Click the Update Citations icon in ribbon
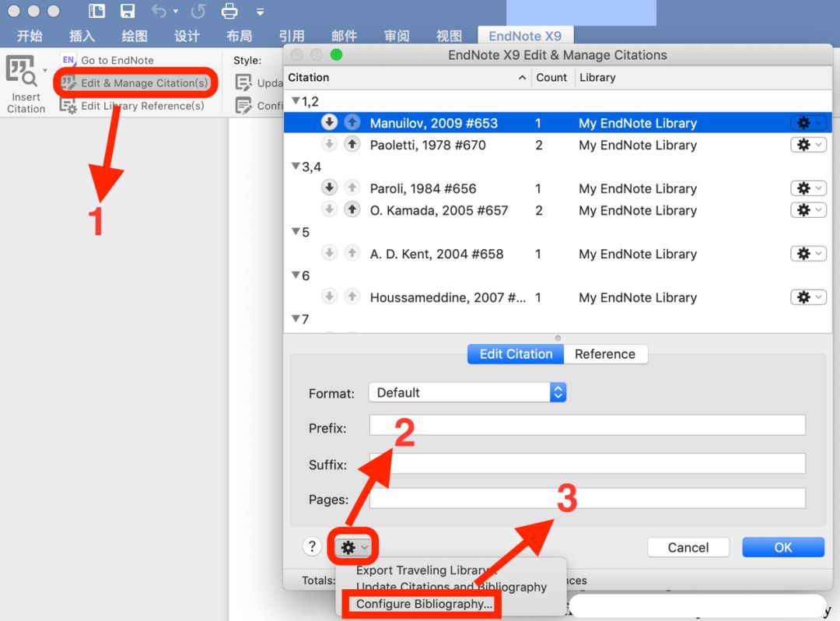This screenshot has width=840, height=621. [x=243, y=83]
